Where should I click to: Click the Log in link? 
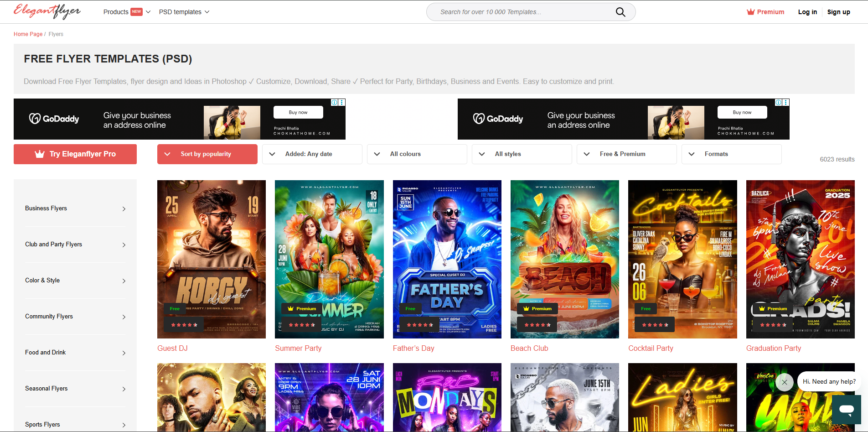(x=807, y=12)
